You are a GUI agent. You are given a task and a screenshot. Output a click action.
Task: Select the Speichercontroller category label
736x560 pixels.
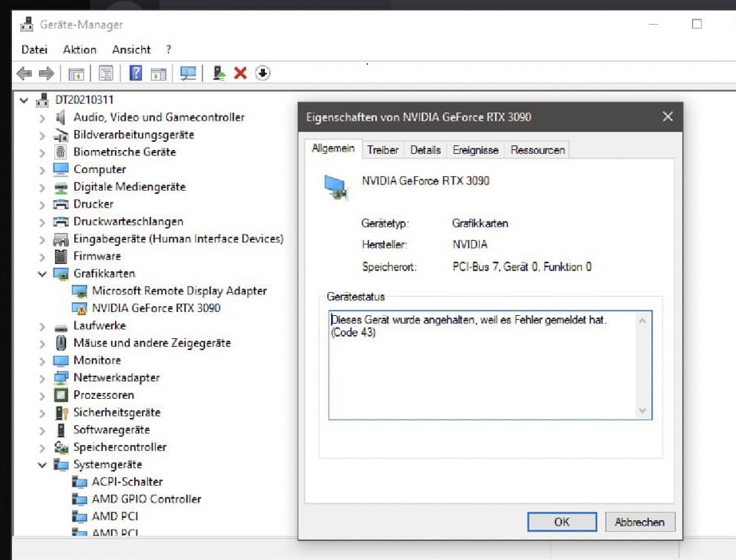(x=120, y=447)
